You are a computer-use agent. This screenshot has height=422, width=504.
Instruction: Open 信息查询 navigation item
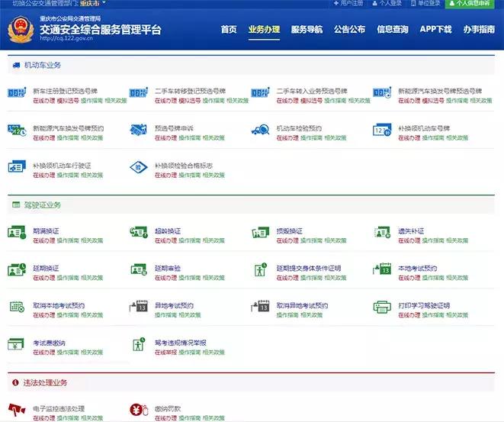click(x=393, y=29)
